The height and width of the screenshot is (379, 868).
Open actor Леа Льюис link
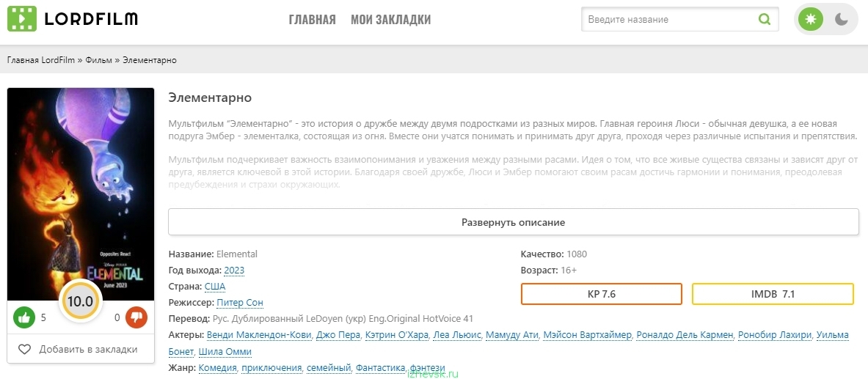click(x=458, y=335)
